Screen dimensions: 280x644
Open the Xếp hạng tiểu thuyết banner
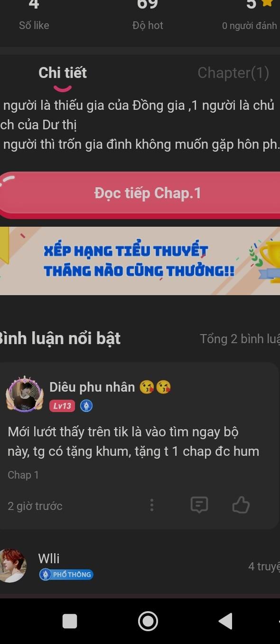pos(140,261)
